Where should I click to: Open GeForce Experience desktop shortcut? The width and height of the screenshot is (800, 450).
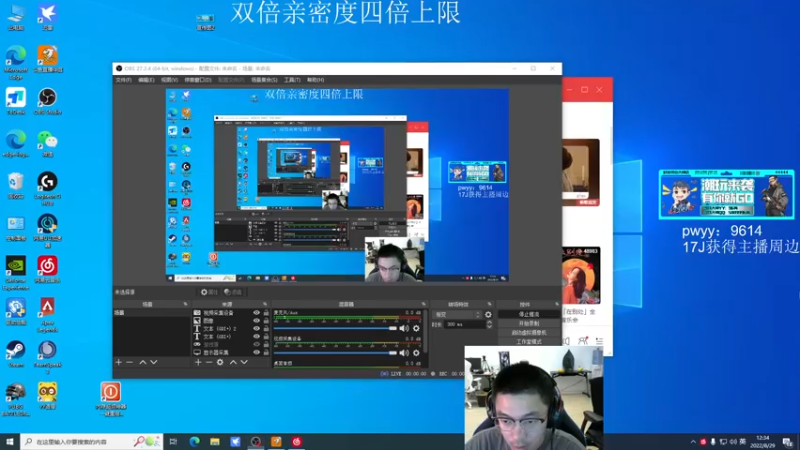click(16, 272)
